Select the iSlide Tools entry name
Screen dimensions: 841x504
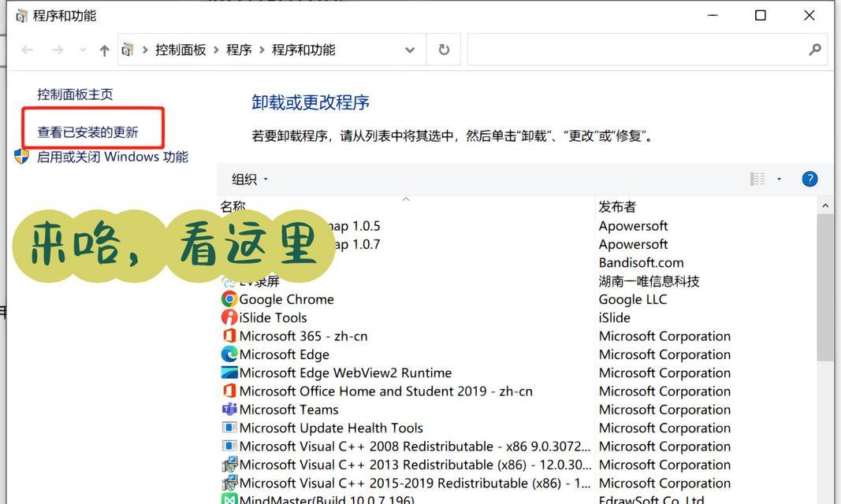273,317
